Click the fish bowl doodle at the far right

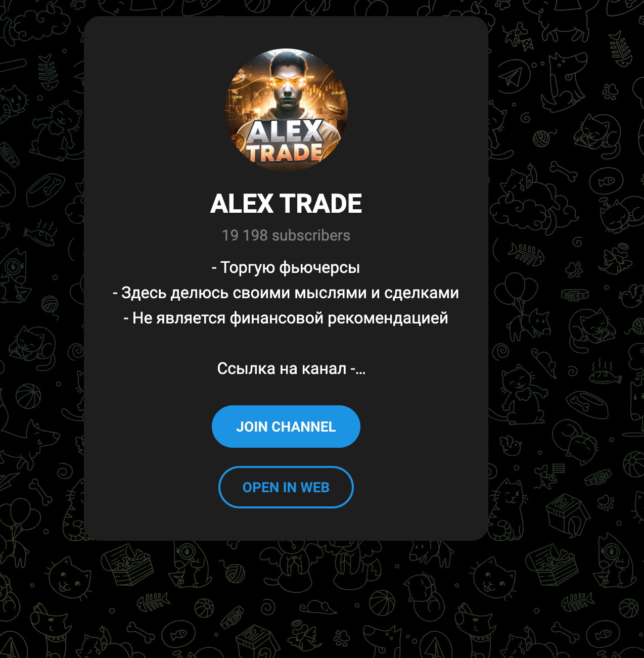[x=607, y=181]
